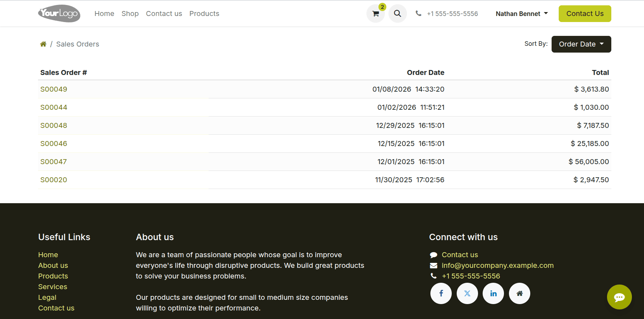Click the YourLogo site logo
Screen dimensions: 644x319
(59, 13)
